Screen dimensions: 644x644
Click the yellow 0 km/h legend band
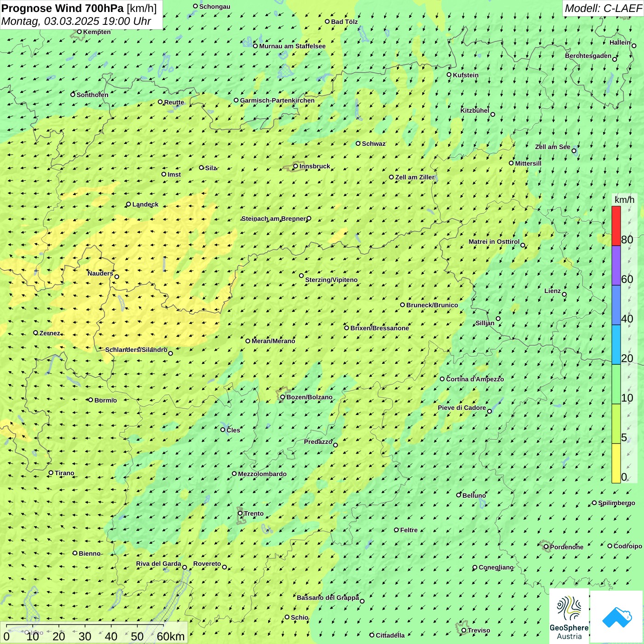click(616, 463)
